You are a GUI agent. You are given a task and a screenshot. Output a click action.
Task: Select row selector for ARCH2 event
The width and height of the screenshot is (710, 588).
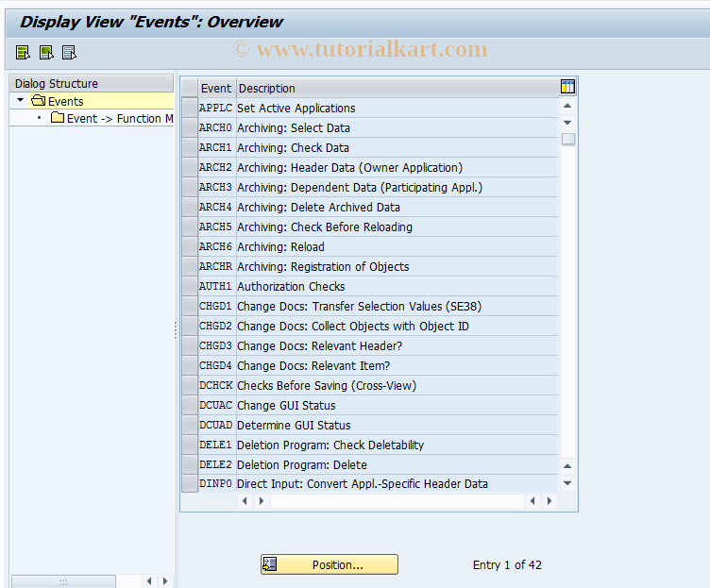coord(189,167)
